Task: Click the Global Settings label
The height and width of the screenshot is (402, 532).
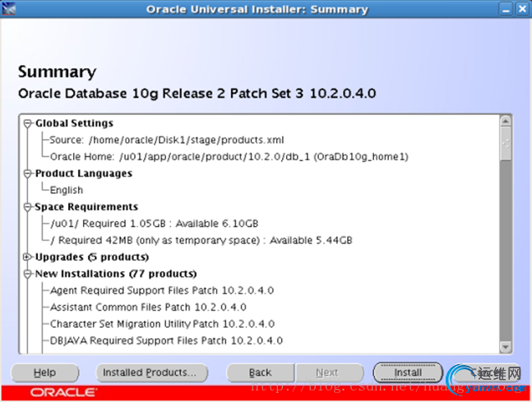Action: (74, 123)
